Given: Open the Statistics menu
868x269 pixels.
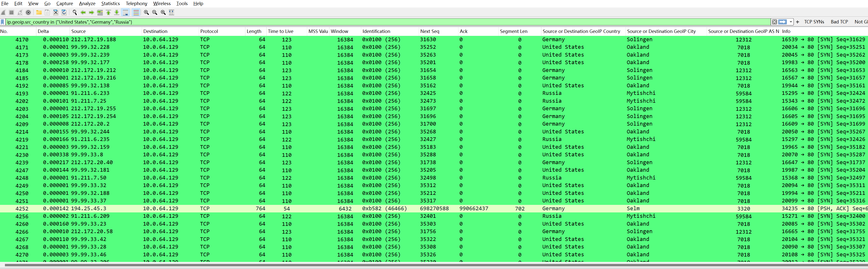Looking at the screenshot, I should pos(111,3).
